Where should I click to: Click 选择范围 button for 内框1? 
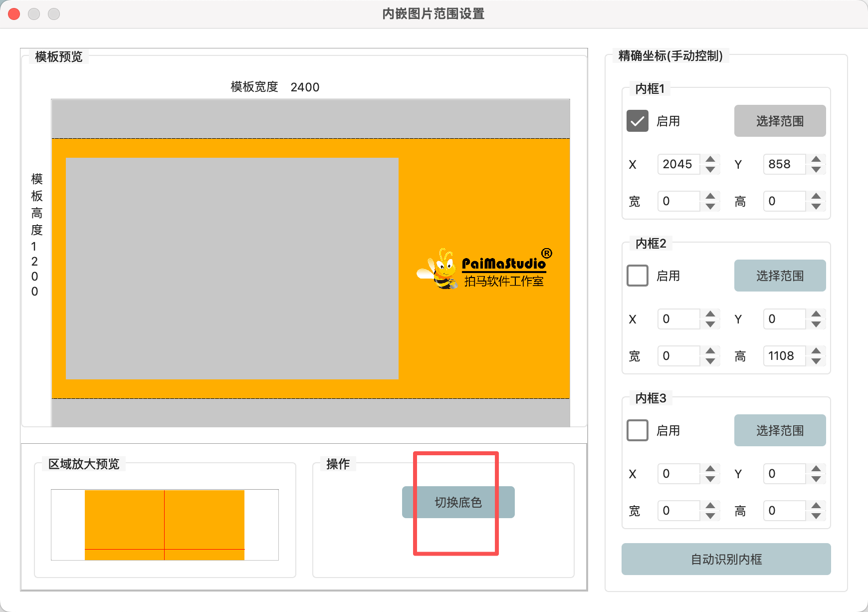coord(780,121)
